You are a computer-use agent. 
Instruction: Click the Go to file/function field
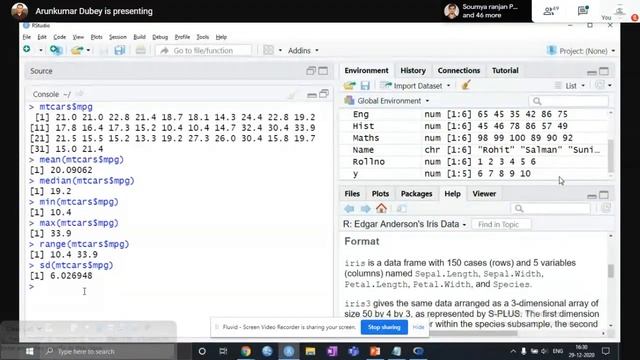(x=203, y=51)
